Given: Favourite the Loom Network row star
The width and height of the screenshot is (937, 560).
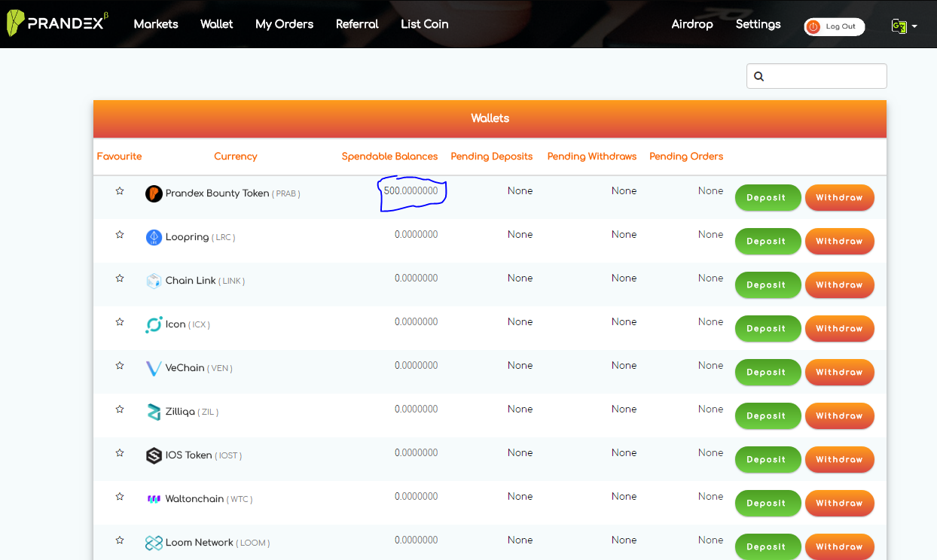Looking at the screenshot, I should point(119,540).
